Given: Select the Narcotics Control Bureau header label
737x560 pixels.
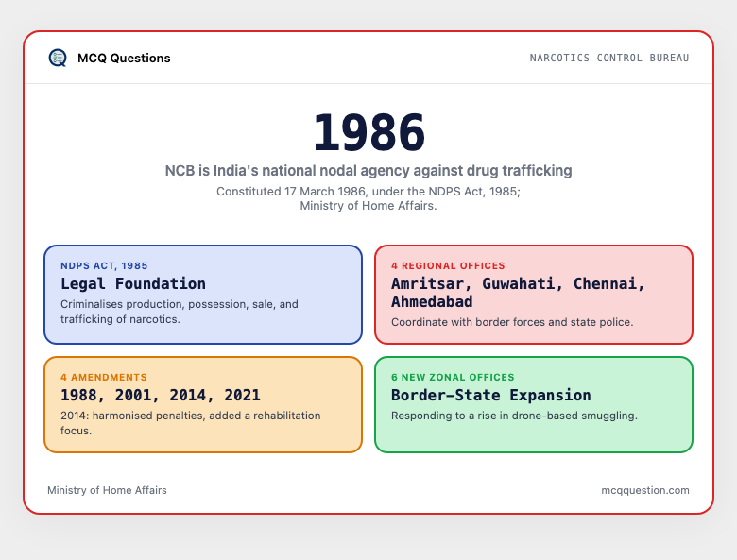Looking at the screenshot, I should 609,58.
